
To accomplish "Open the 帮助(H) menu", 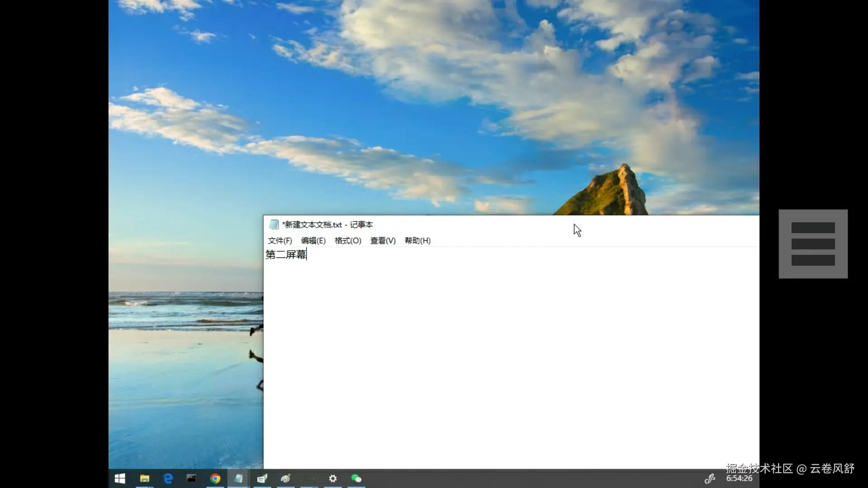I will tap(417, 241).
